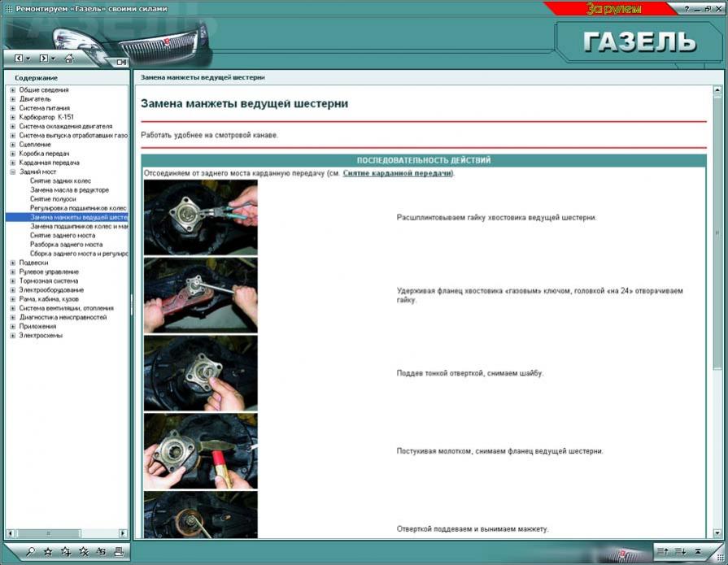Select Электросхемы in the contents tree
Screen dimensions: 728x565
pos(41,336)
